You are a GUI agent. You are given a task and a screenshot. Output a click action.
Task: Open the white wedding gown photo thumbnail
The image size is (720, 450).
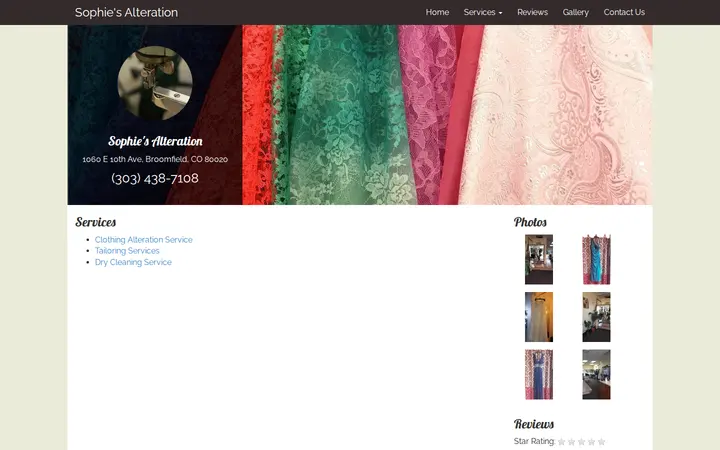539,317
